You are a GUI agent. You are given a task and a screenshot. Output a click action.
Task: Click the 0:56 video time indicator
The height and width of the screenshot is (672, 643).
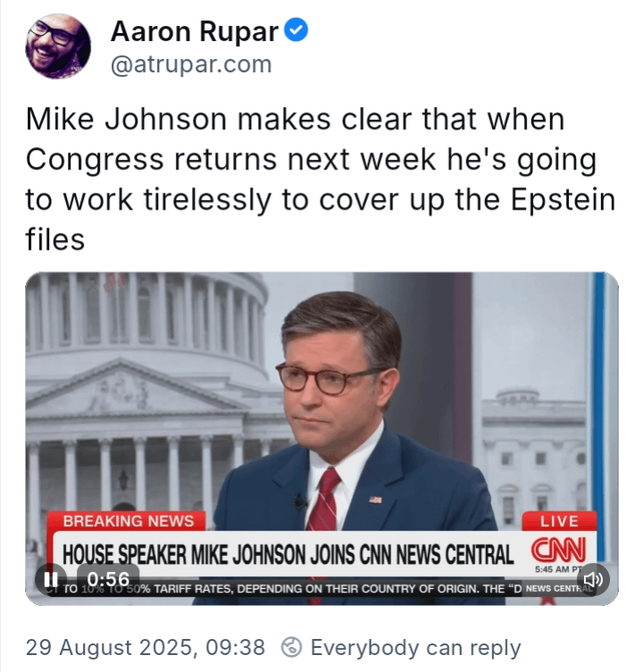(x=108, y=579)
